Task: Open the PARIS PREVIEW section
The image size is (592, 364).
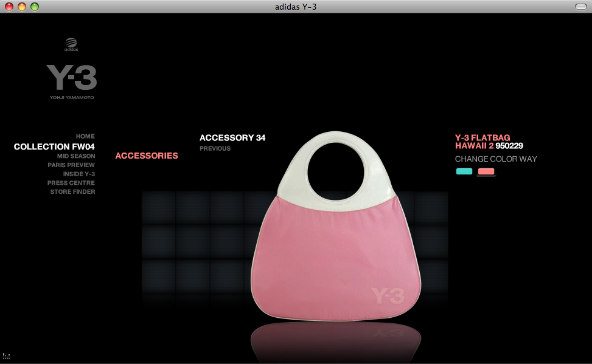Action: (x=71, y=165)
